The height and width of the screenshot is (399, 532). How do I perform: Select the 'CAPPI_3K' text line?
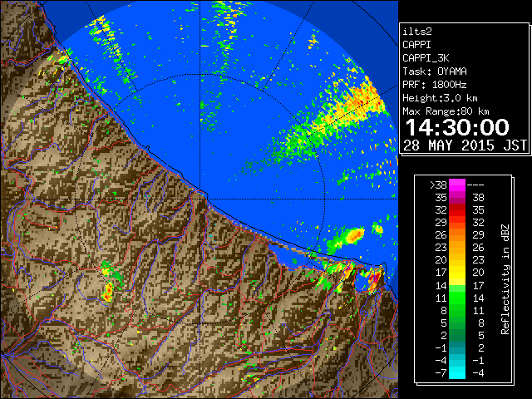click(x=426, y=58)
